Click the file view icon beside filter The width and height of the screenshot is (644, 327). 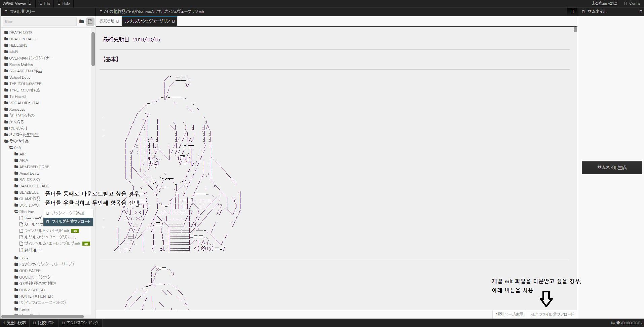point(90,22)
